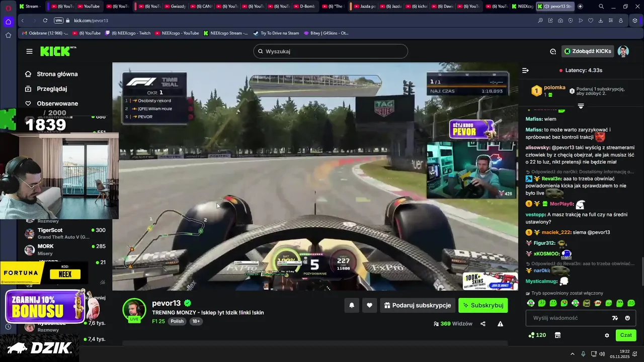Collapse the chat panel

tap(525, 70)
